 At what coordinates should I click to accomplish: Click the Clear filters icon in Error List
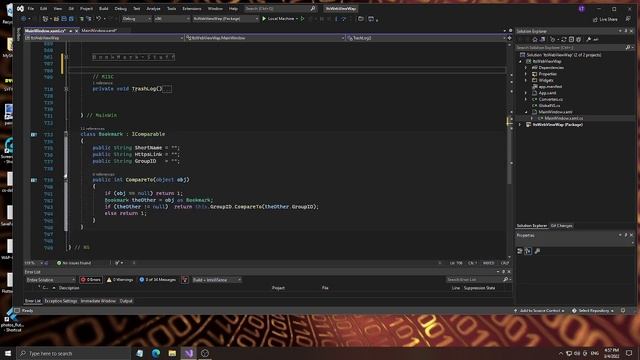coord(184,280)
